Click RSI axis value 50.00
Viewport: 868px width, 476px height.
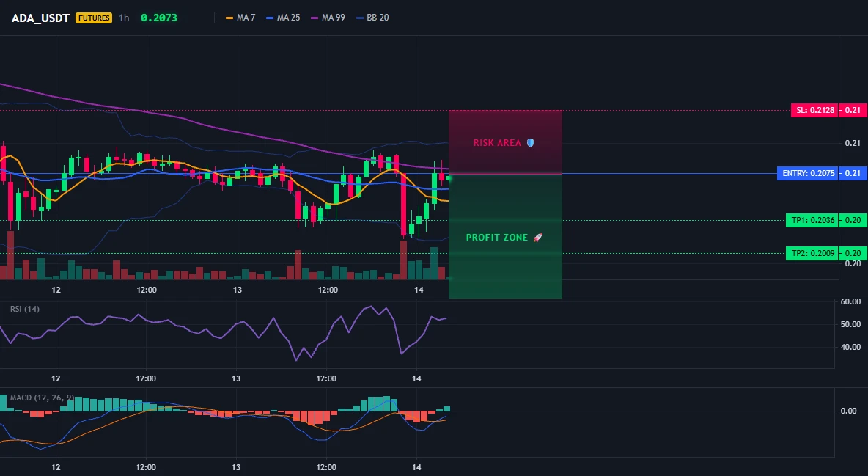point(850,324)
